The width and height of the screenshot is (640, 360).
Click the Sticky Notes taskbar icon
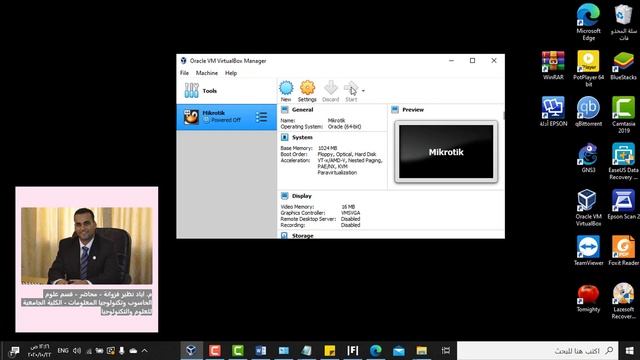pyautogui.click(x=329, y=350)
